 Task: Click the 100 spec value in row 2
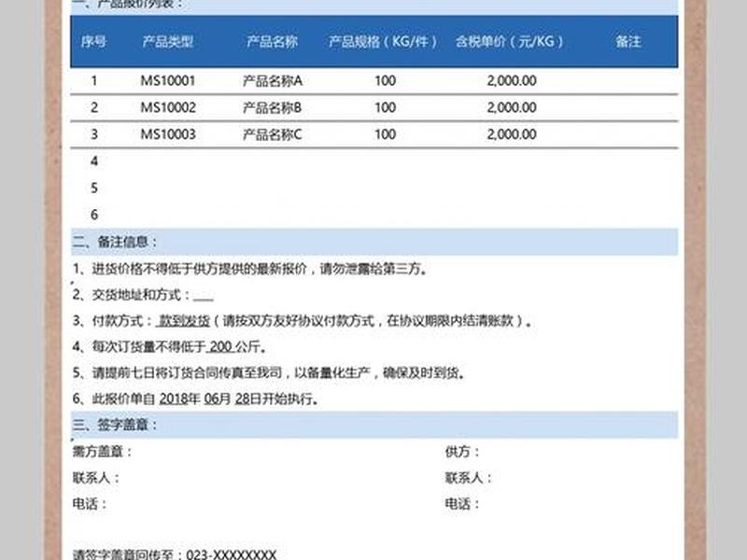tap(385, 107)
